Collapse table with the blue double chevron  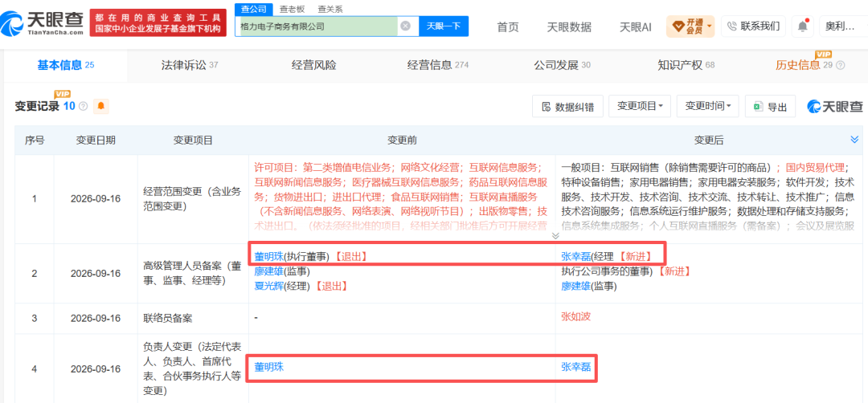854,140
